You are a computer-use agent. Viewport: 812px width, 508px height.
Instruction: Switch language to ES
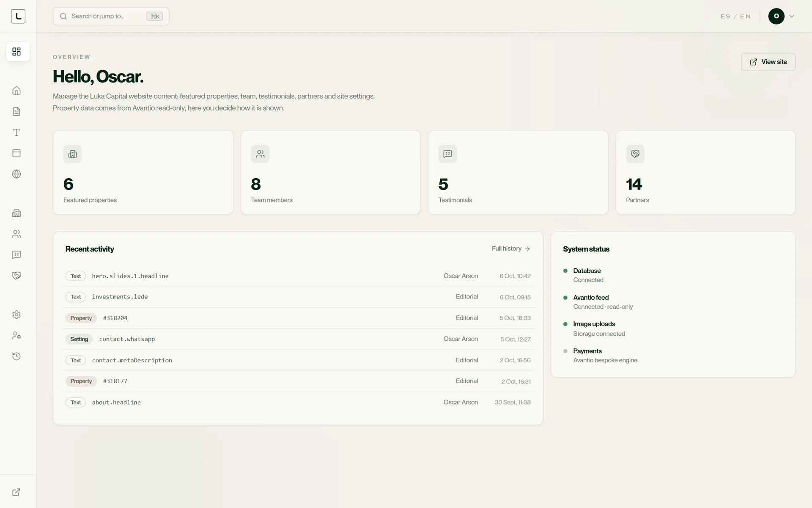(725, 17)
